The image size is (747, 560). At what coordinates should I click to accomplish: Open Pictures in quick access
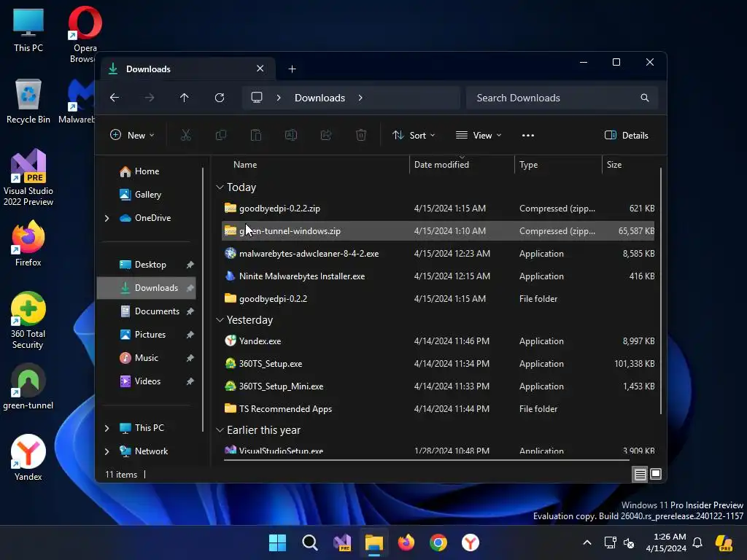pyautogui.click(x=146, y=335)
